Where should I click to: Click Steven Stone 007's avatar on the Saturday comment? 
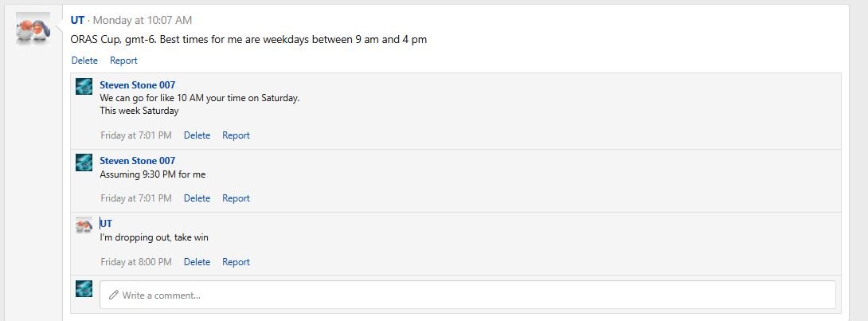84,86
